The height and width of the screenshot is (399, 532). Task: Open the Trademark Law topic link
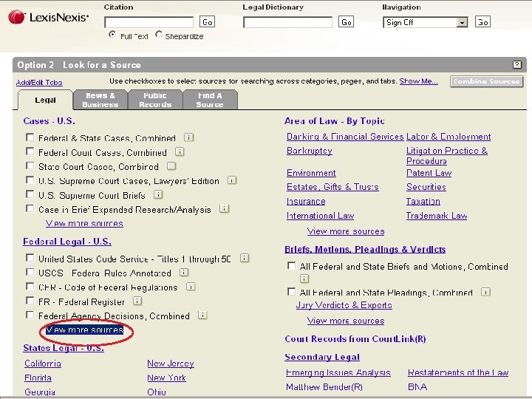click(437, 216)
